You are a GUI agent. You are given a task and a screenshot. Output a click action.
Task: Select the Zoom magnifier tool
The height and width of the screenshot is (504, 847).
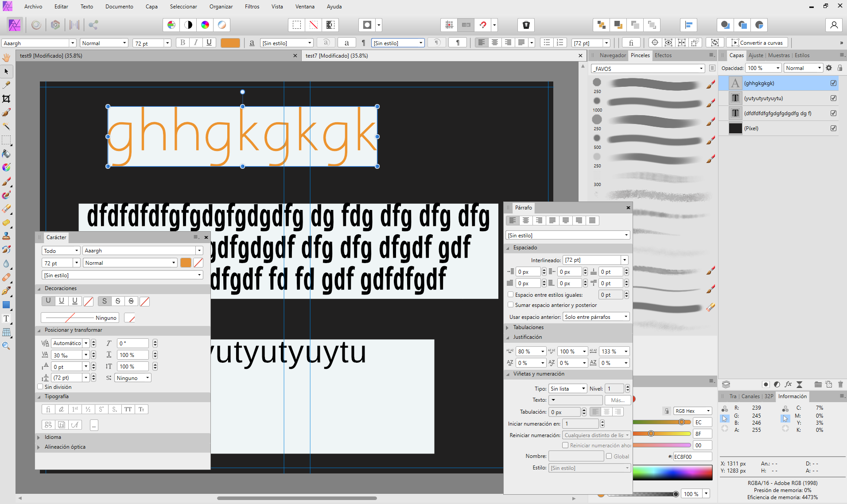6,346
